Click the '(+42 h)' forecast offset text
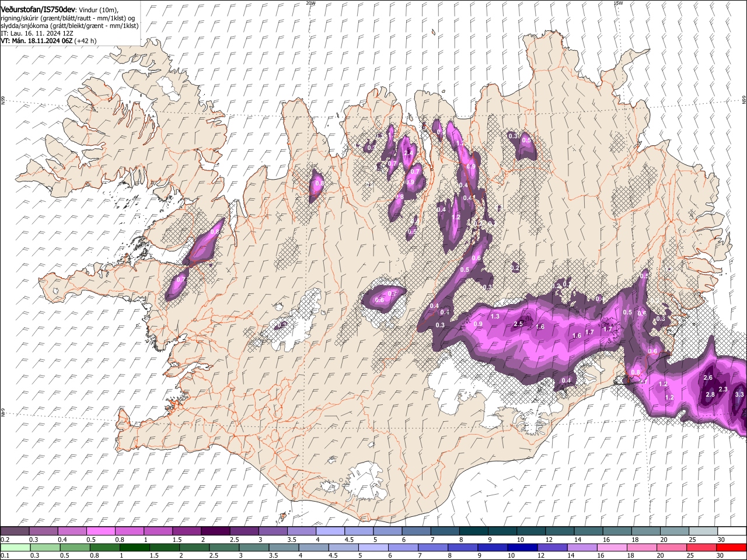 (x=85, y=41)
